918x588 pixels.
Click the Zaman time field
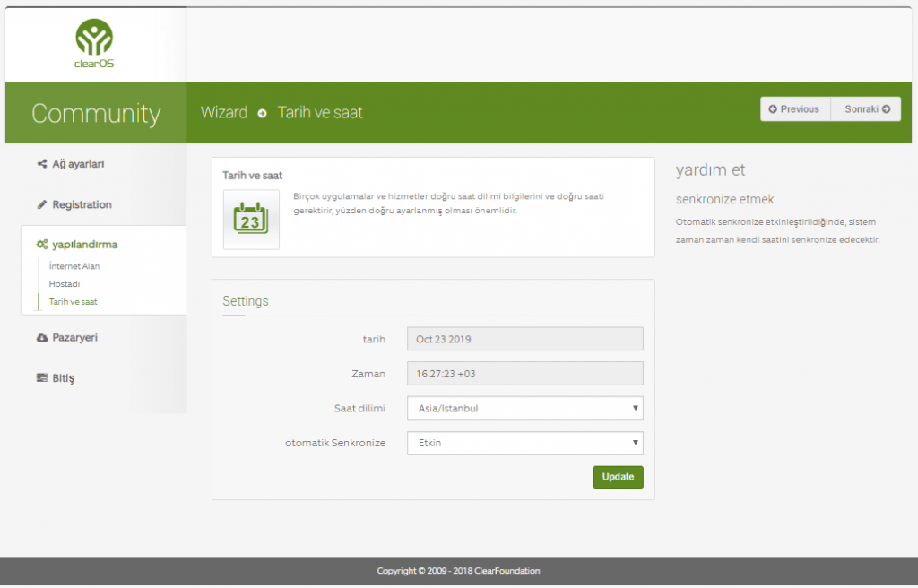click(524, 374)
